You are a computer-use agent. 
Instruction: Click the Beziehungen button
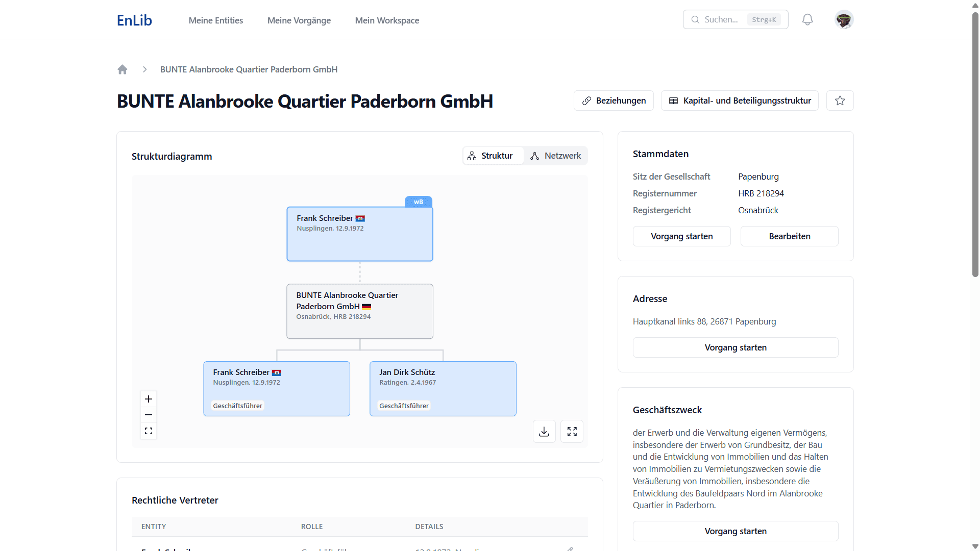(x=614, y=101)
